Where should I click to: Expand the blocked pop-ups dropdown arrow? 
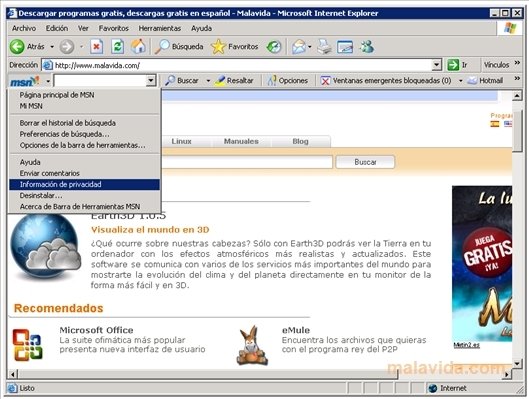[460, 81]
